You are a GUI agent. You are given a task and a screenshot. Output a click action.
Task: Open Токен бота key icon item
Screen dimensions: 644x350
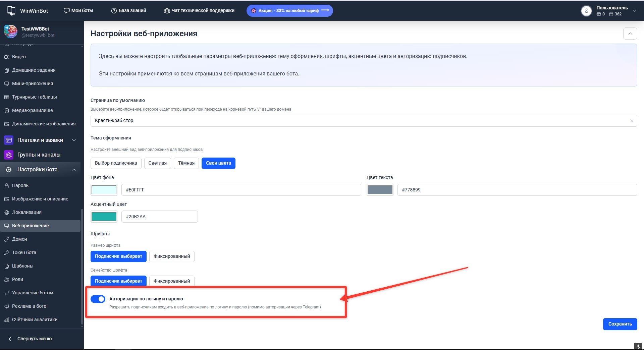point(6,252)
